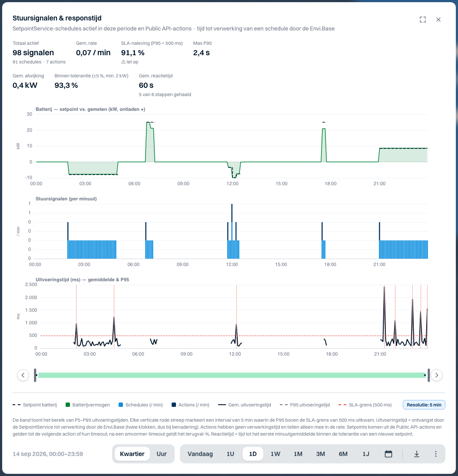This screenshot has height=476, width=458.
Task: Click the '91,1 %' SLA-naleving value
Action: click(x=133, y=53)
